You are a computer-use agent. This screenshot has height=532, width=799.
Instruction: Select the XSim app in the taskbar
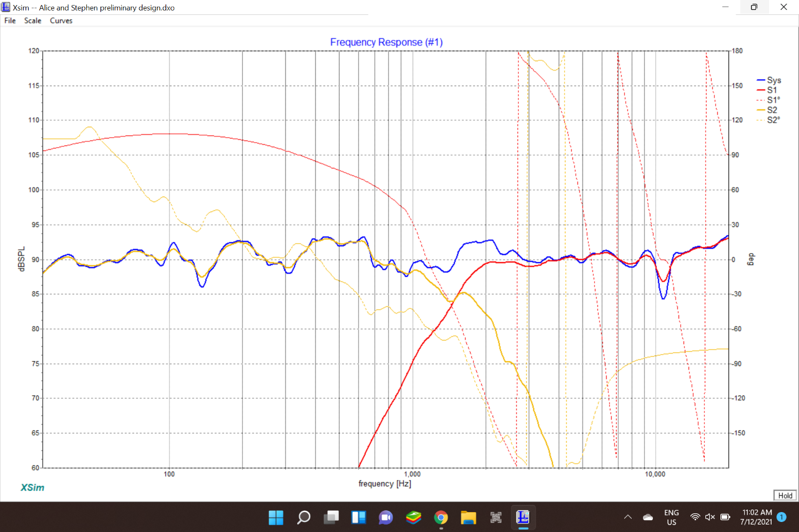point(523,517)
